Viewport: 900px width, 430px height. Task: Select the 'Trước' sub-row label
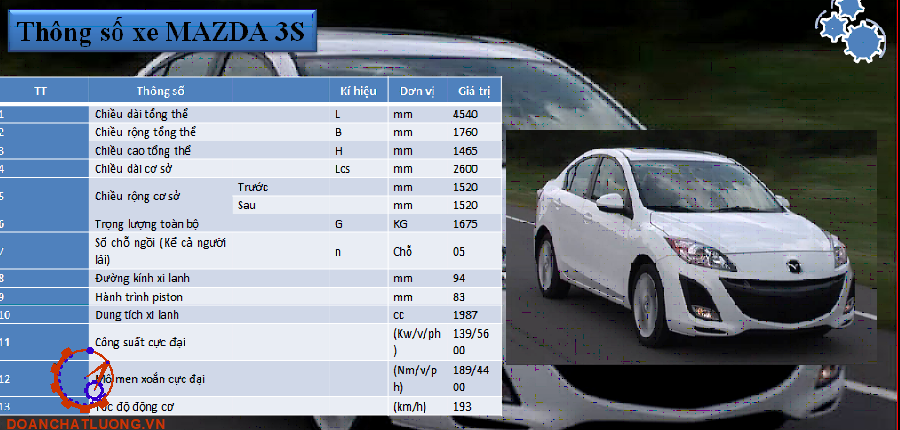[253, 187]
